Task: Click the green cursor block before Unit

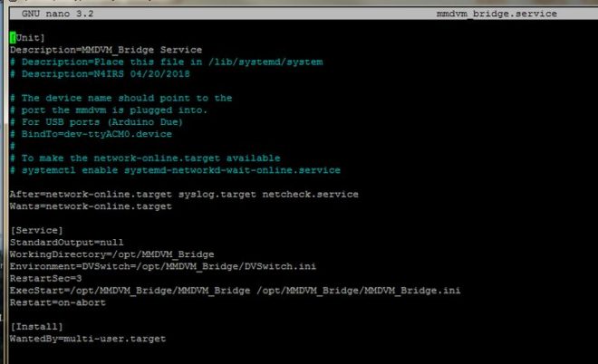Action: 13,38
